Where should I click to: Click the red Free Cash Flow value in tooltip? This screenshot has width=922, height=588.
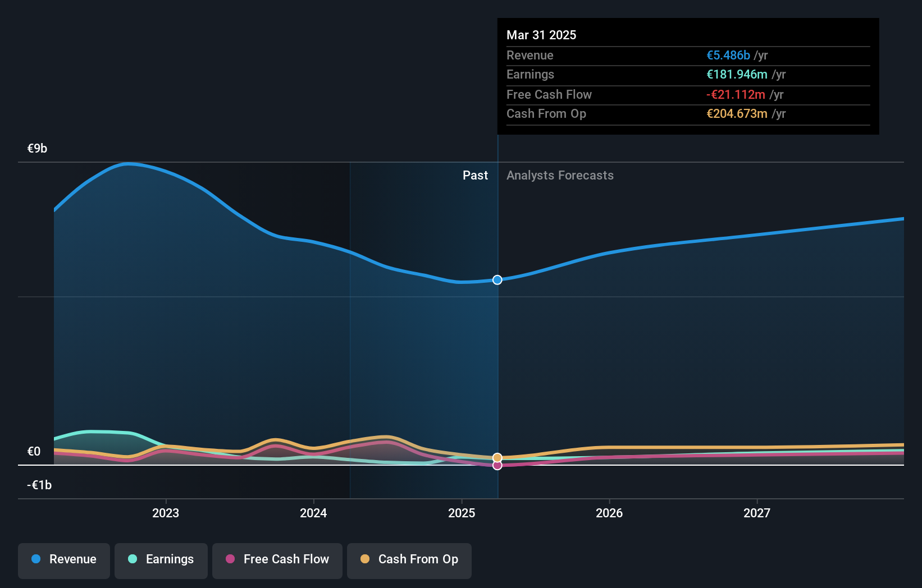(736, 94)
